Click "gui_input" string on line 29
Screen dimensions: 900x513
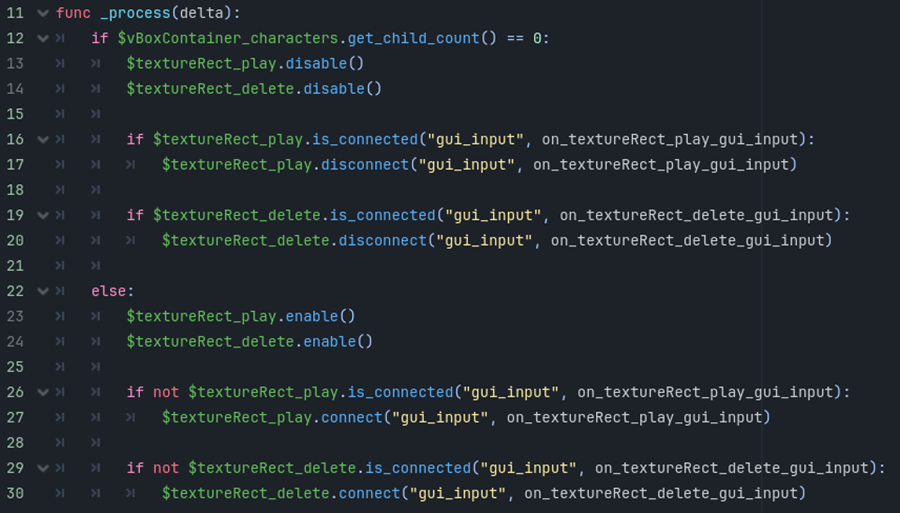point(529,468)
